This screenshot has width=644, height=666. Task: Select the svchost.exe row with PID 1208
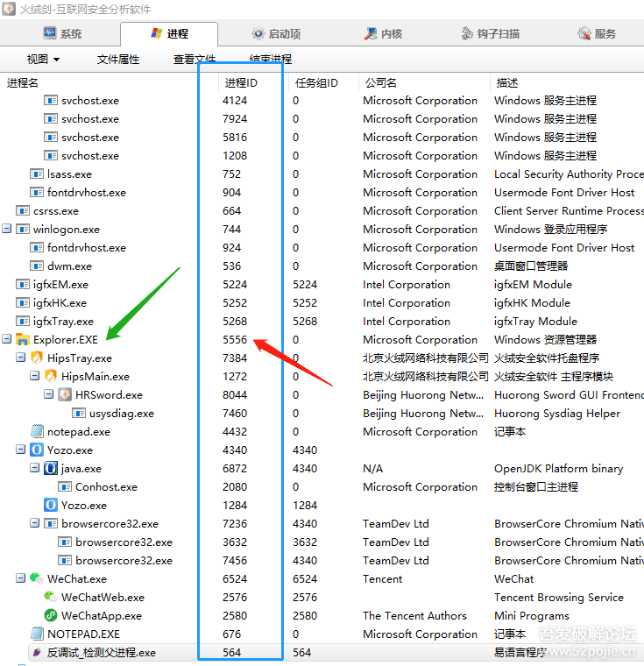click(322, 155)
